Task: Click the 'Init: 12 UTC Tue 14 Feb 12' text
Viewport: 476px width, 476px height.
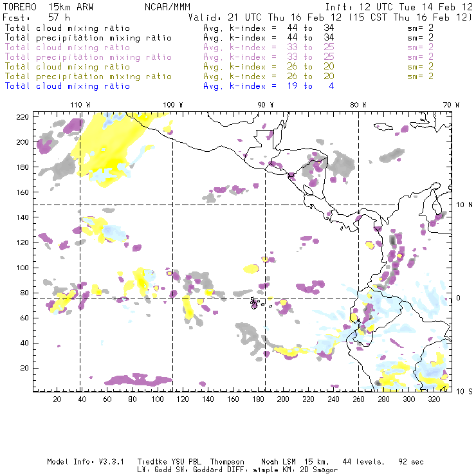Action: pos(399,7)
